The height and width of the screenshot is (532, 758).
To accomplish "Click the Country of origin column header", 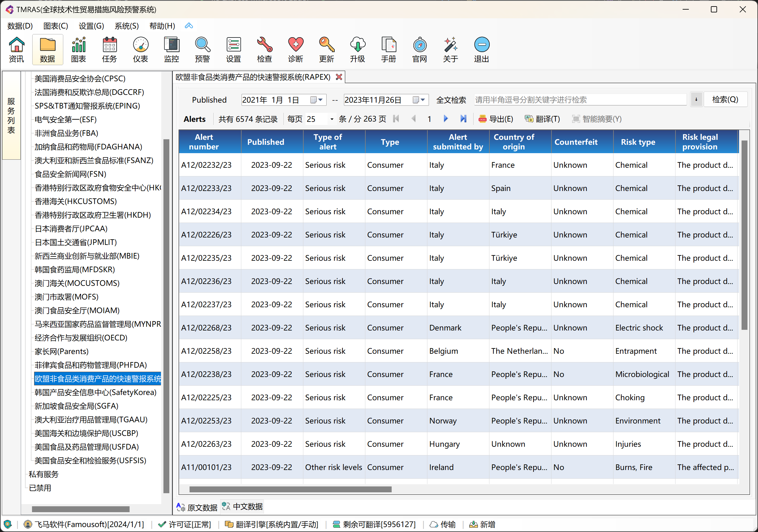I will point(520,142).
